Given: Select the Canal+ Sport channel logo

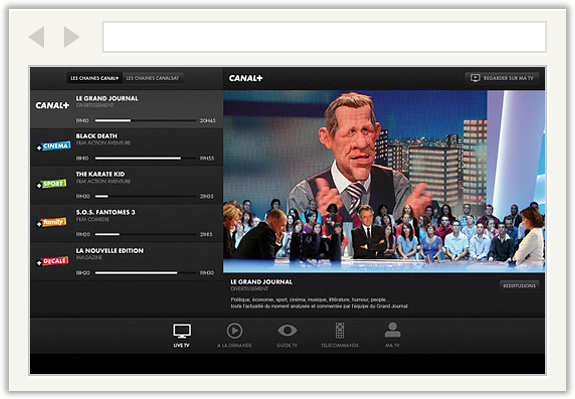Looking at the screenshot, I should pyautogui.click(x=52, y=184).
